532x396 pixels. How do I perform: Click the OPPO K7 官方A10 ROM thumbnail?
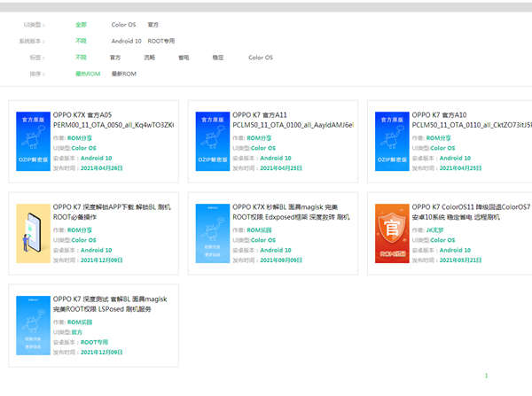[x=391, y=141]
